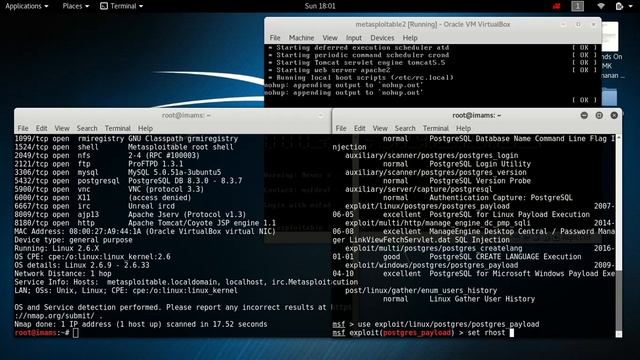Click left terminal title 'root@imams: ~'
The image size is (640, 360).
186,116
